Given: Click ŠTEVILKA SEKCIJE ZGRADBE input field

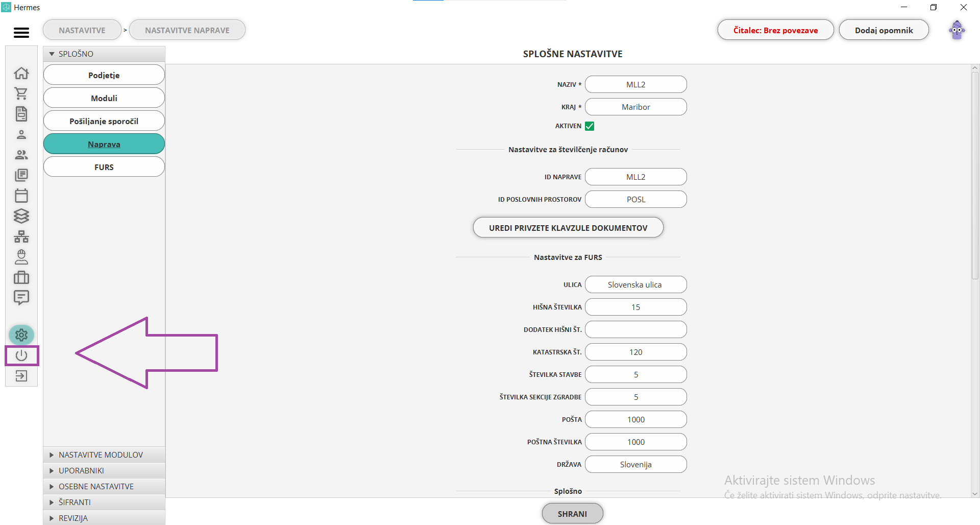Looking at the screenshot, I should [x=636, y=397].
